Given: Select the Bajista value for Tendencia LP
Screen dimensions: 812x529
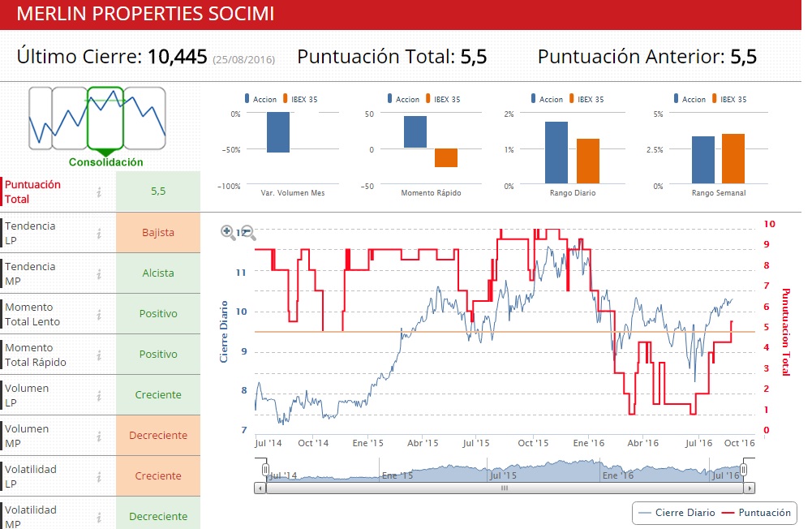Looking at the screenshot, I should coord(158,233).
